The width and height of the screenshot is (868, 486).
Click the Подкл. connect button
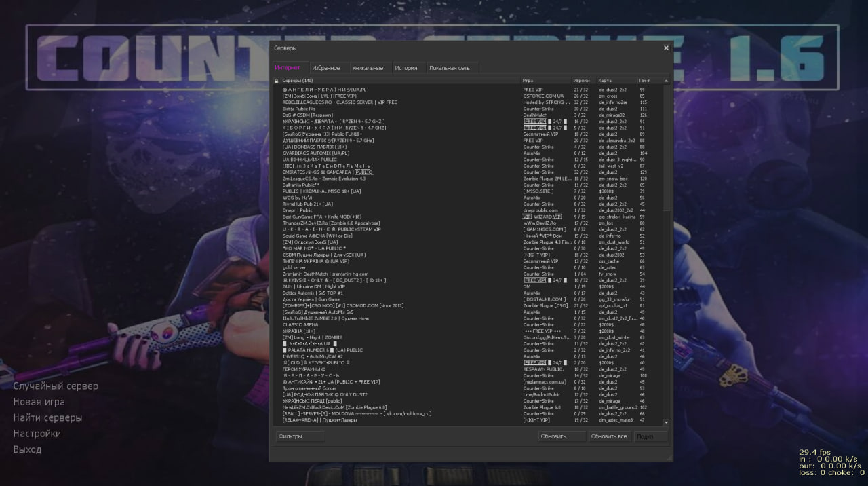tap(651, 436)
